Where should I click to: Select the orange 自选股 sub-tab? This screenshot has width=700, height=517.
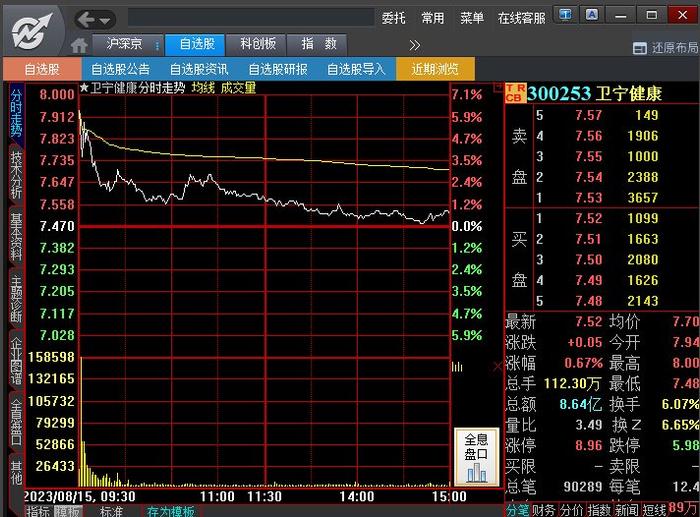tap(42, 69)
